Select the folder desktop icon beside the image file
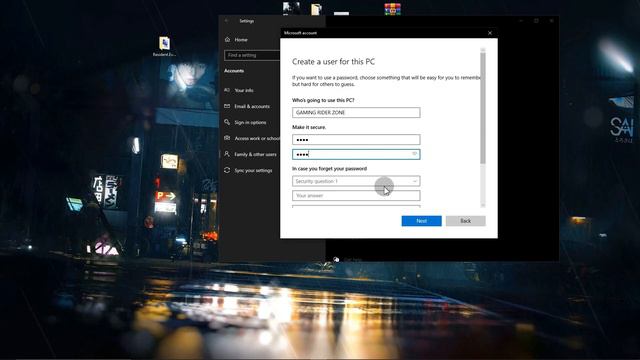 point(316,9)
